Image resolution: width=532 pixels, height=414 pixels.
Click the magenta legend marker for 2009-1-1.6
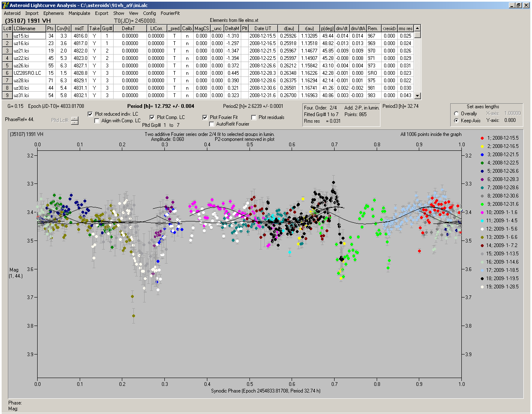pos(482,212)
